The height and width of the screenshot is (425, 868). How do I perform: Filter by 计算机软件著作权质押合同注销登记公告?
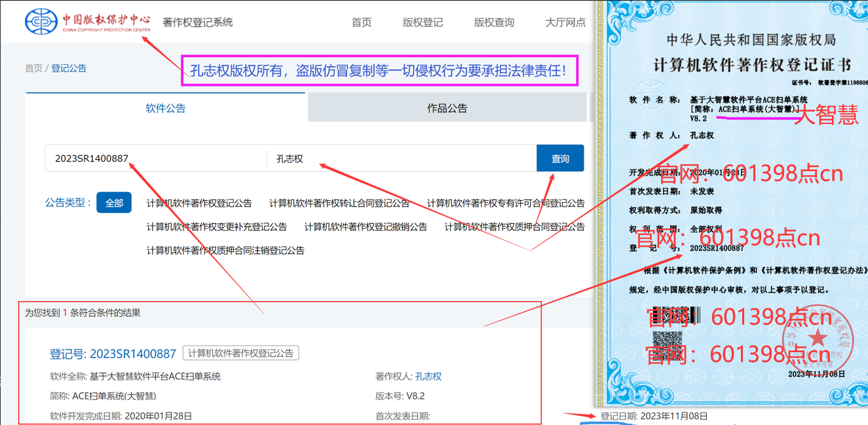(225, 251)
